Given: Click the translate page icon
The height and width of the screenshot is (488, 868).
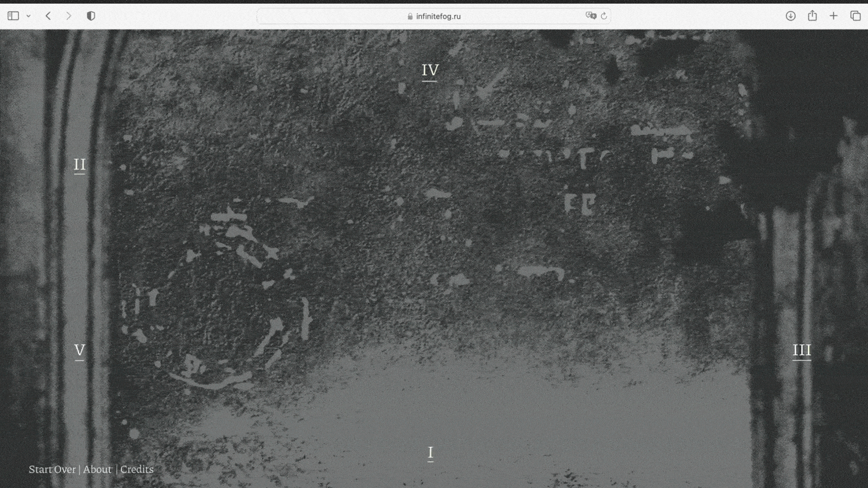Looking at the screenshot, I should pos(590,16).
